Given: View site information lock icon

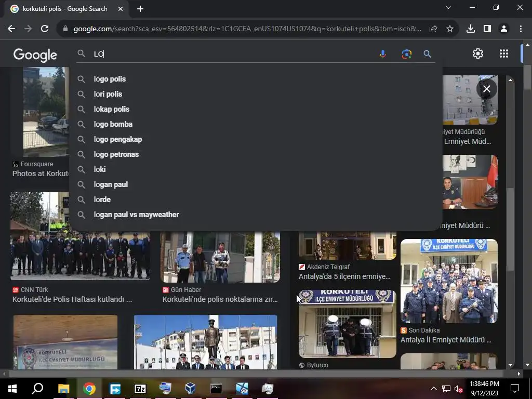Looking at the screenshot, I should point(65,29).
